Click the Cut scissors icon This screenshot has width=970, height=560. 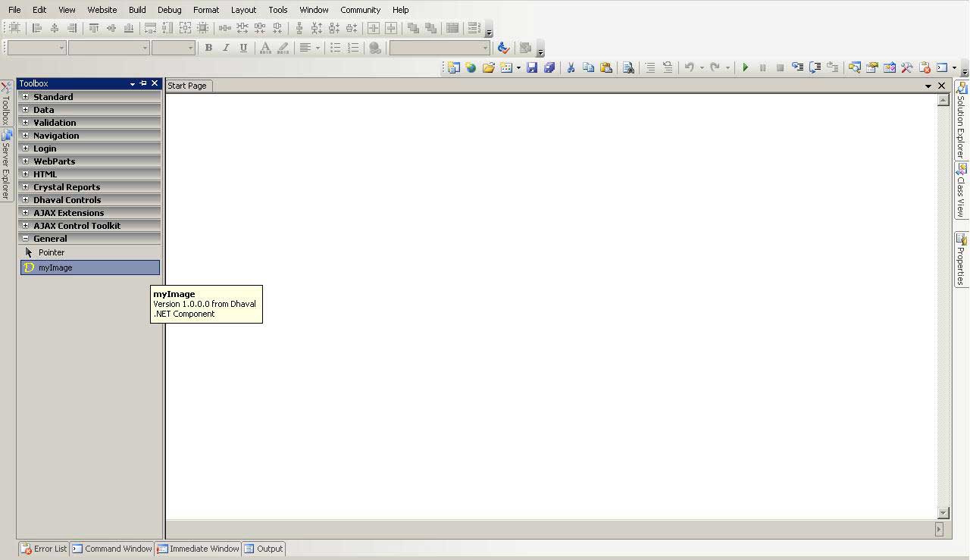tap(571, 67)
